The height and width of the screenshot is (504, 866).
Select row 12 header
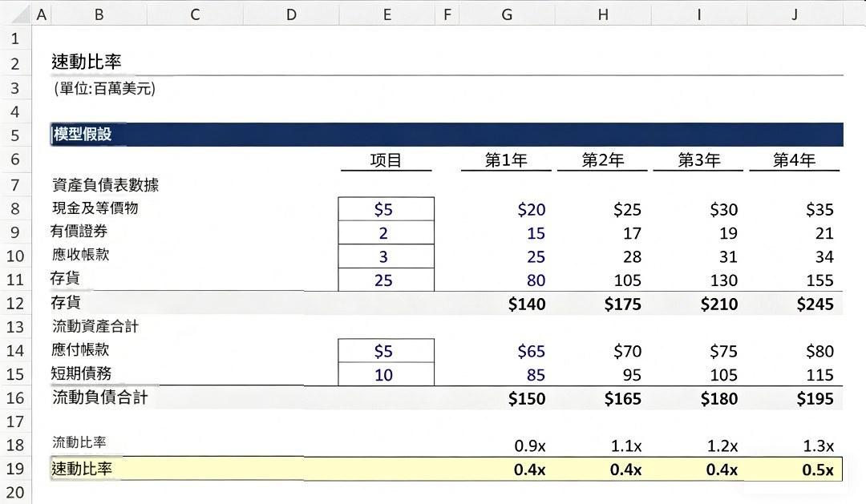15,303
